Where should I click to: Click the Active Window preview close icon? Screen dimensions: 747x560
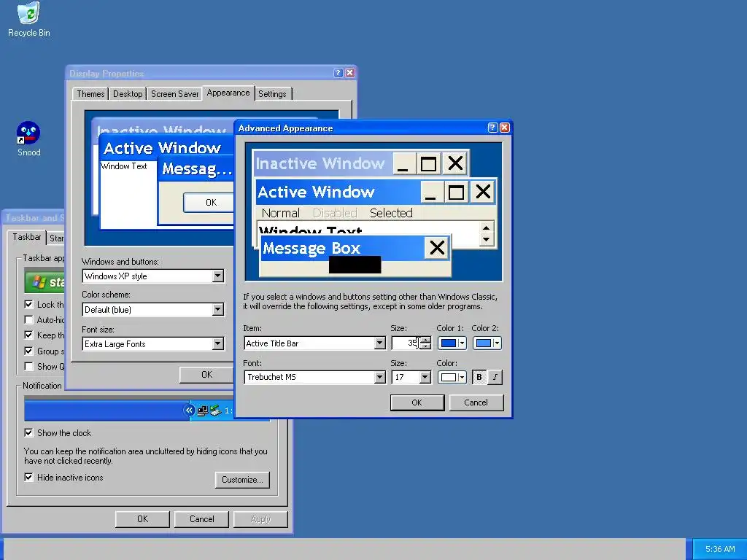tap(483, 192)
